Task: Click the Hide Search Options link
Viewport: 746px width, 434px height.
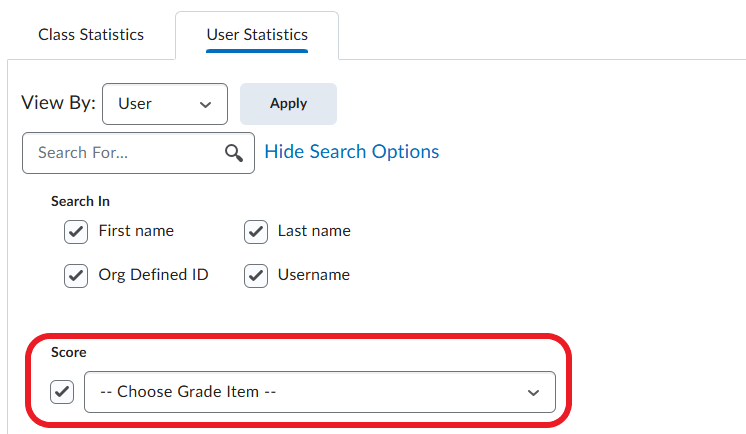Action: 351,152
